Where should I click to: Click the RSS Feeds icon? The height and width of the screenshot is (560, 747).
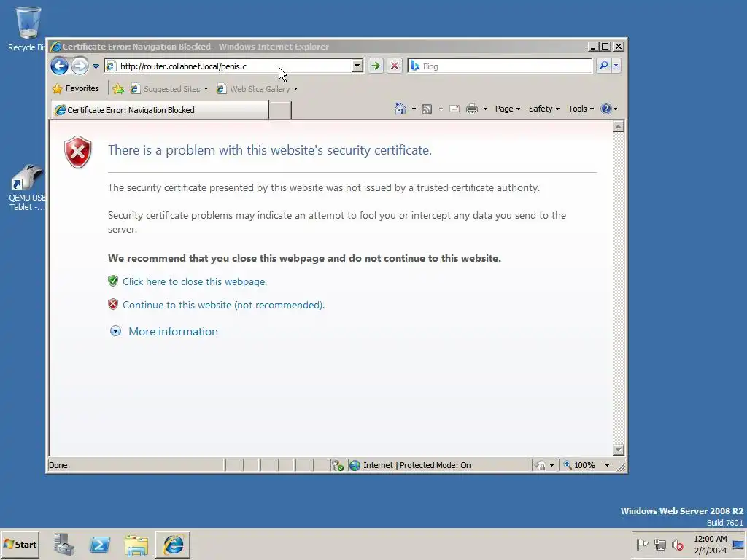click(427, 109)
